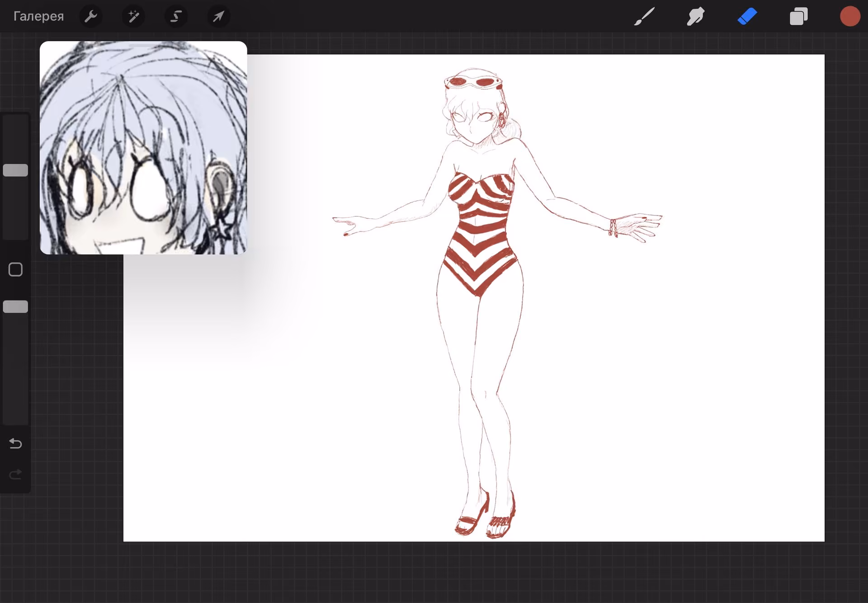Redo the undone stroke
The image size is (868, 603).
[x=15, y=474]
